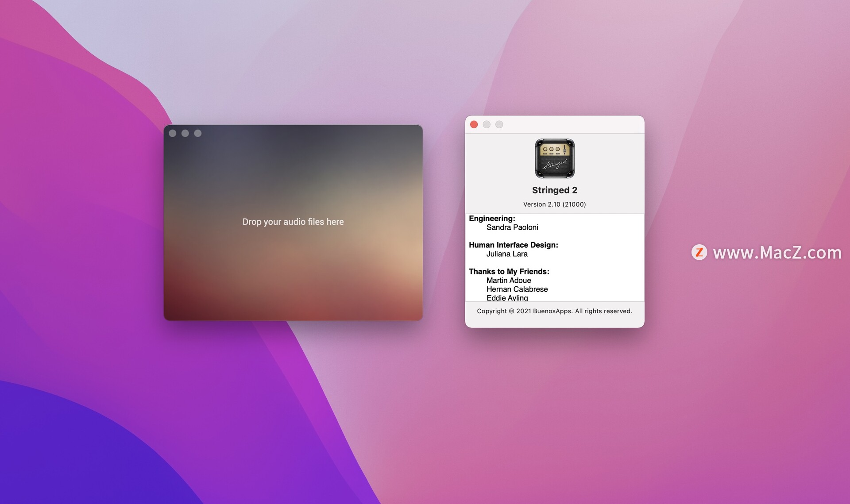Select Hernan Calabrese in the credits list
Image resolution: width=850 pixels, height=504 pixels.
(517, 289)
